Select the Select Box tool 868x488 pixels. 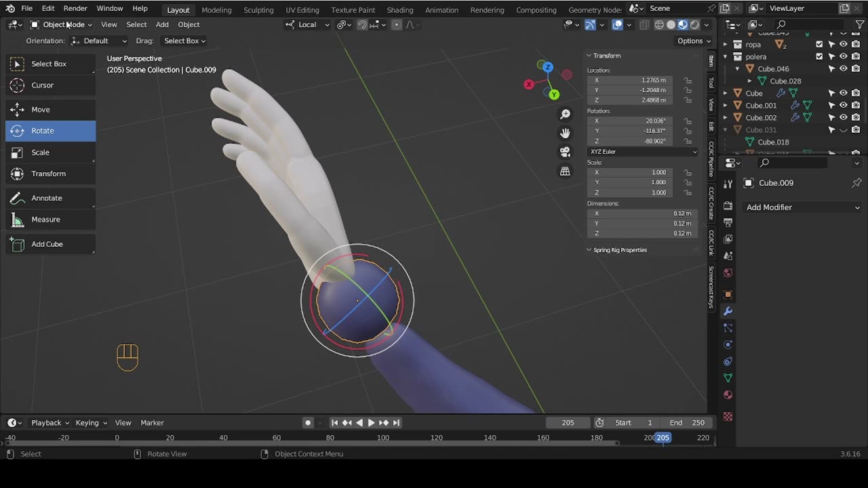click(50, 64)
